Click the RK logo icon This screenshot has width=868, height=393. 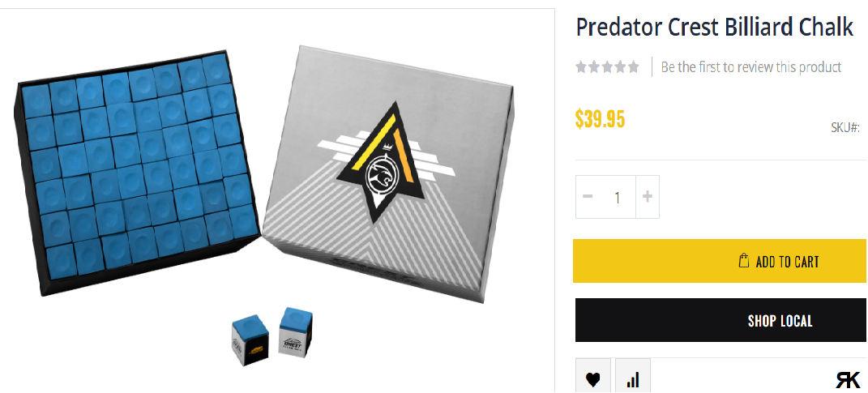[848, 380]
